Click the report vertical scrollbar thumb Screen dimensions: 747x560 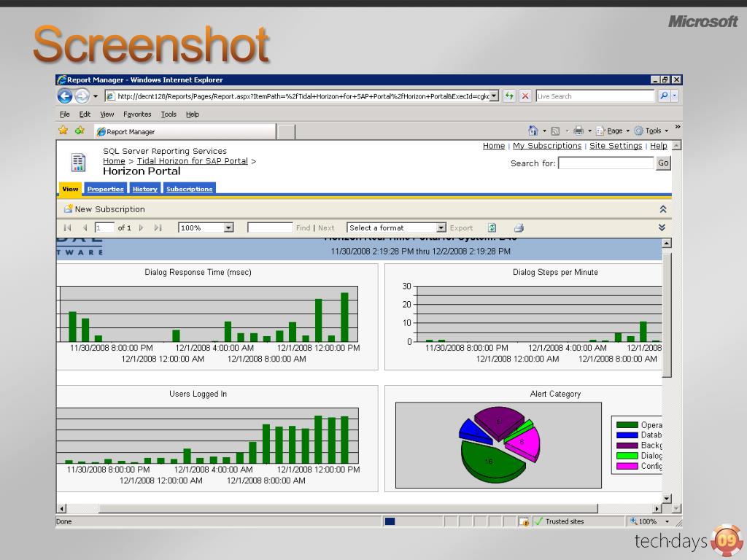coord(667,315)
